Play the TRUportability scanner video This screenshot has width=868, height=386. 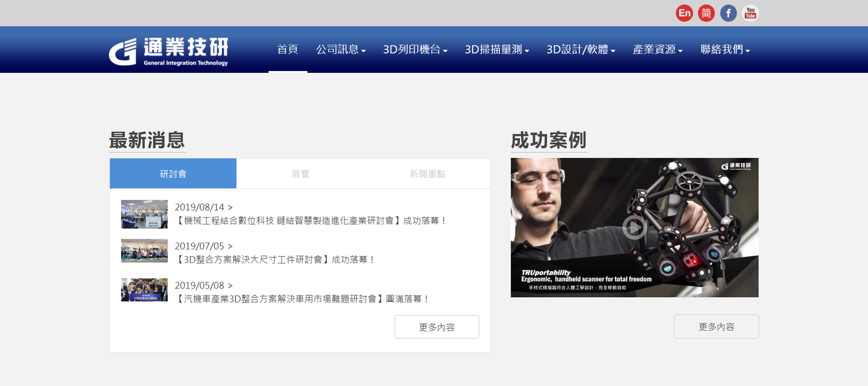635,227
